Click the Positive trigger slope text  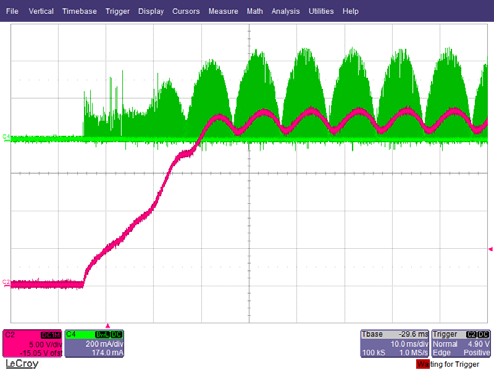(x=476, y=353)
